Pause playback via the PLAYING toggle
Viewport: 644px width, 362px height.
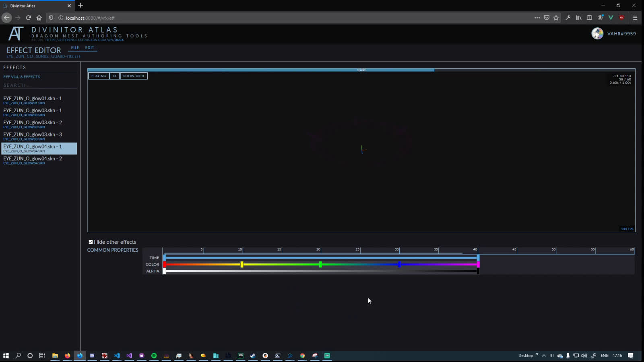(98, 76)
